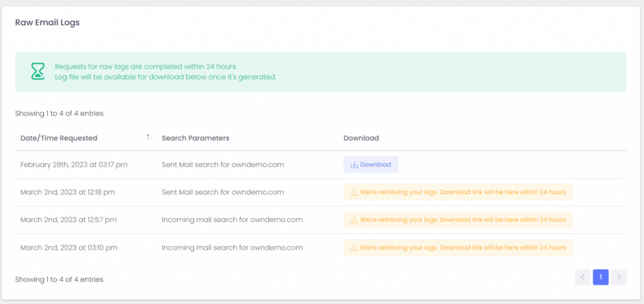Download the February 28th sent mail log

click(x=371, y=165)
